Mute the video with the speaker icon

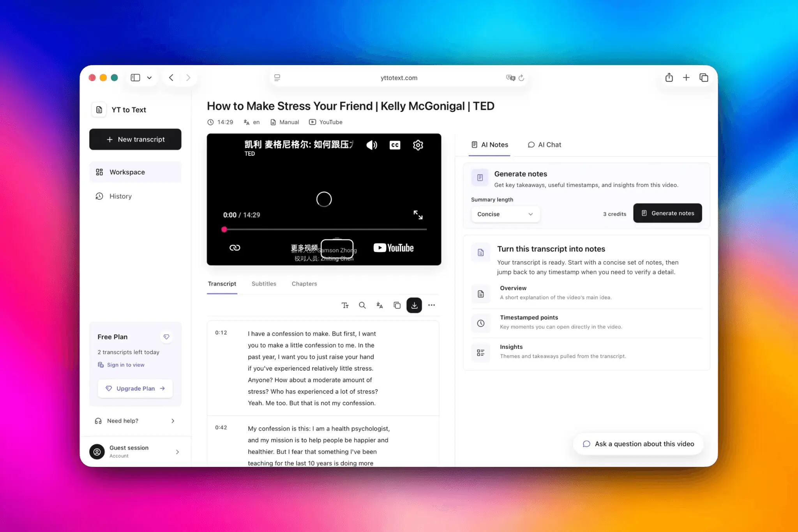click(372, 145)
